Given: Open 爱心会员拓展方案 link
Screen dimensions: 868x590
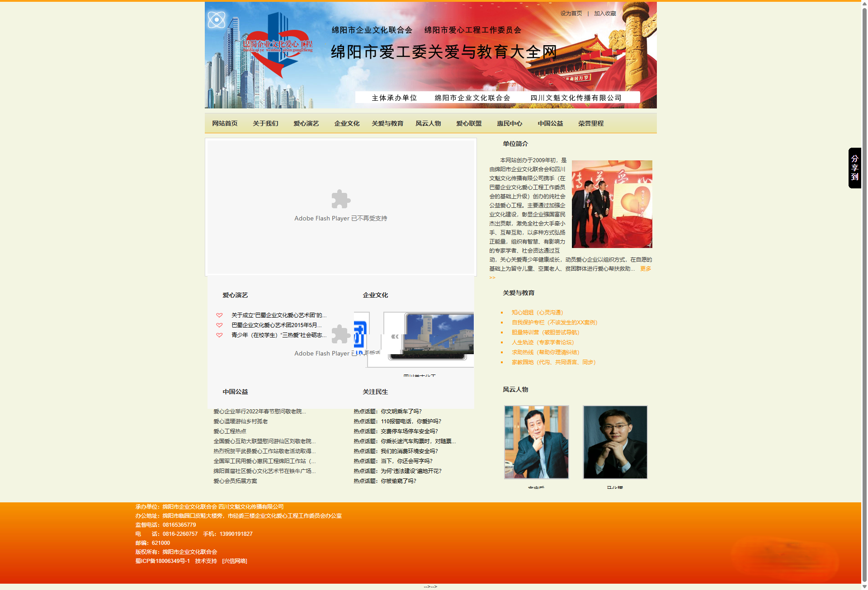Looking at the screenshot, I should click(235, 481).
